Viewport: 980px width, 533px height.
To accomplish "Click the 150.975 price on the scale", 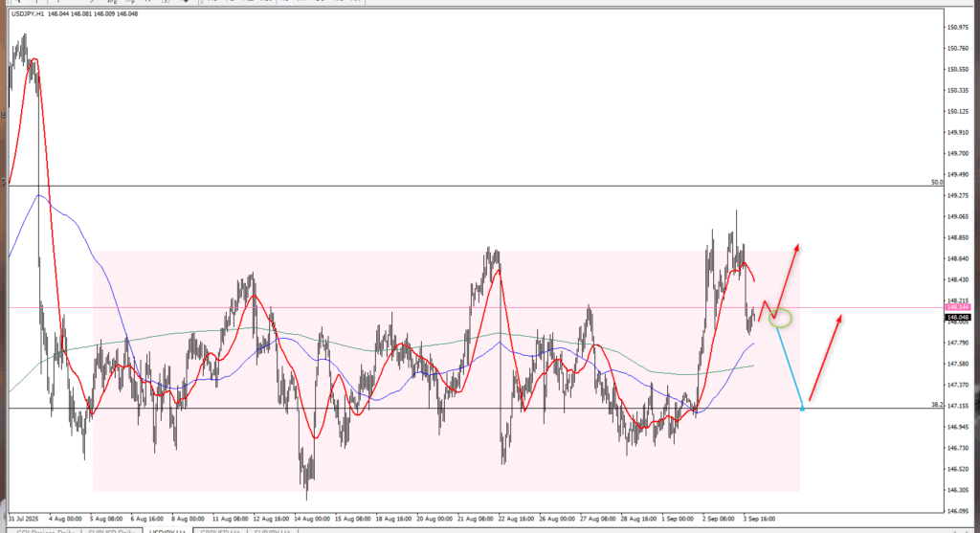I will click(957, 27).
